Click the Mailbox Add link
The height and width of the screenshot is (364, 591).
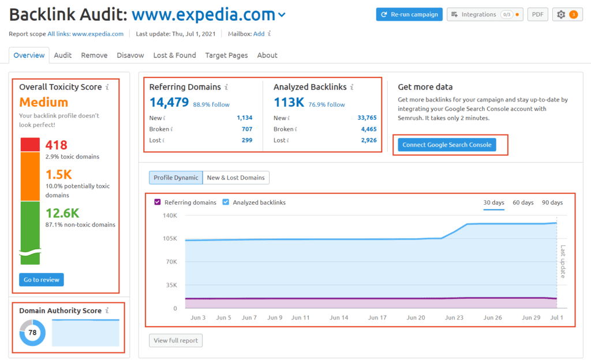click(259, 33)
